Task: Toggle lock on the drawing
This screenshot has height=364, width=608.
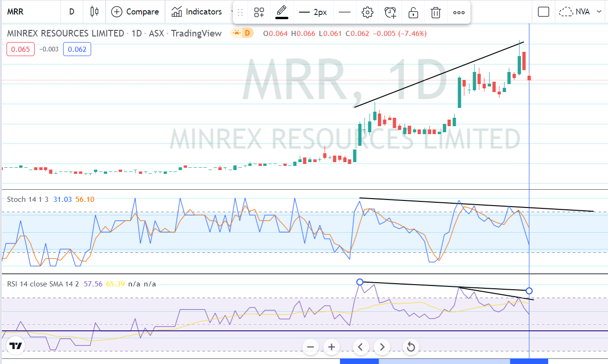Action: pos(413,13)
